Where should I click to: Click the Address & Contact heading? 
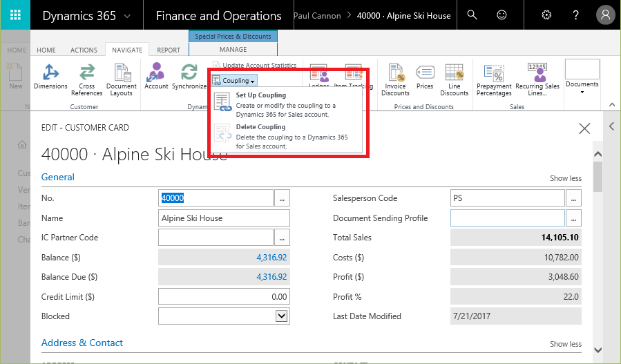(x=82, y=343)
